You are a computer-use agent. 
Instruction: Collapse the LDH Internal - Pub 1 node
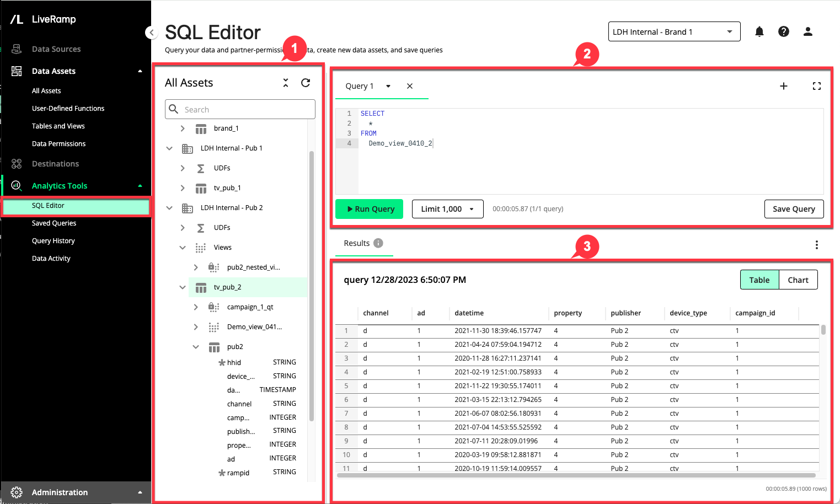click(x=169, y=148)
